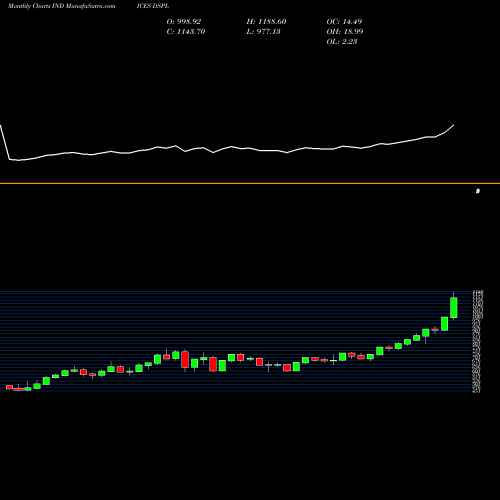Click the end point of the white line chart
The image size is (500, 500).
(x=454, y=125)
